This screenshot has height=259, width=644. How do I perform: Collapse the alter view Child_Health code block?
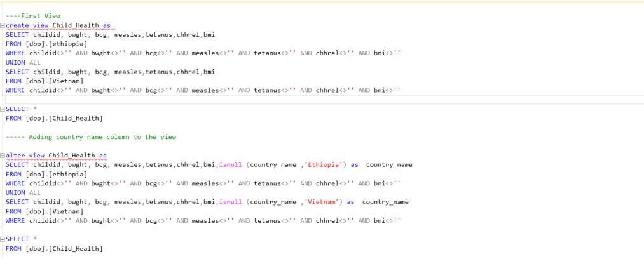click(x=3, y=156)
